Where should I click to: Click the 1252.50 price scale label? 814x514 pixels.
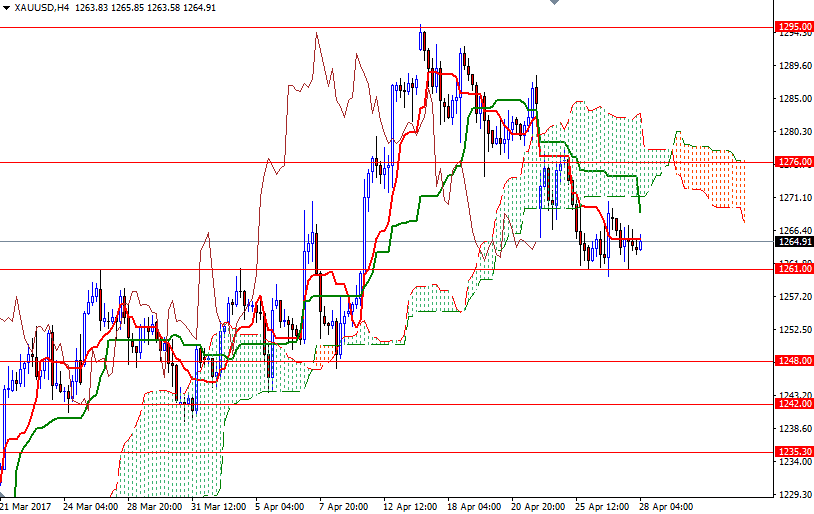pos(794,330)
